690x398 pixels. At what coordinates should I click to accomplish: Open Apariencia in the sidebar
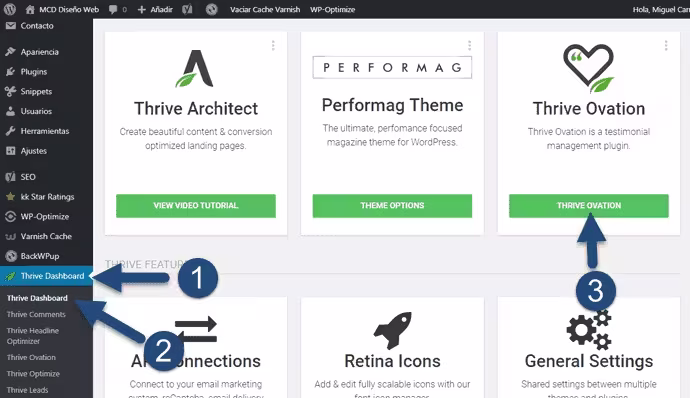tap(40, 52)
